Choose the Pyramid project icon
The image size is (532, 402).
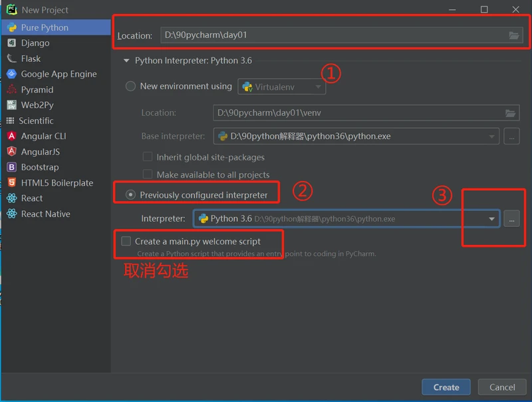(11, 90)
